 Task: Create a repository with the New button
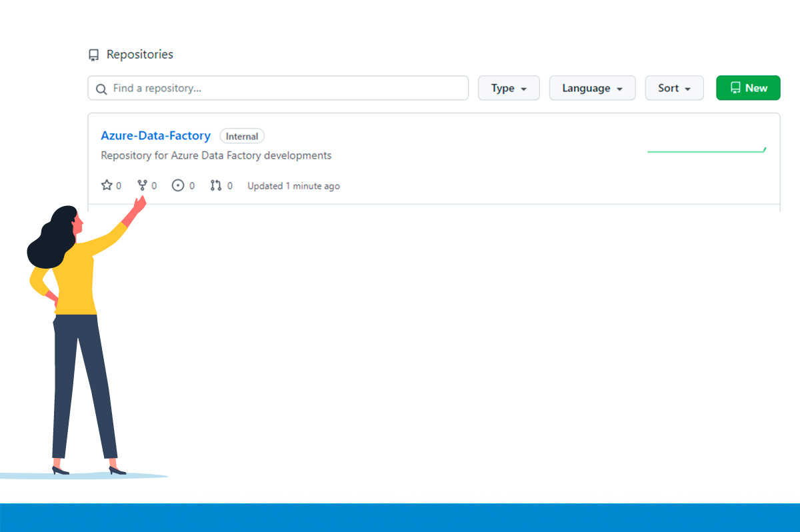tap(748, 87)
